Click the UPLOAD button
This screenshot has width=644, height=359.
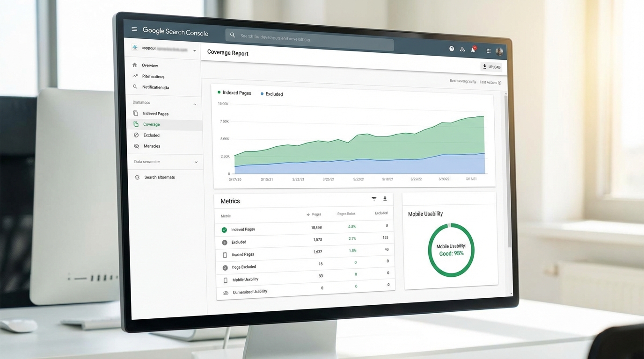coord(491,66)
